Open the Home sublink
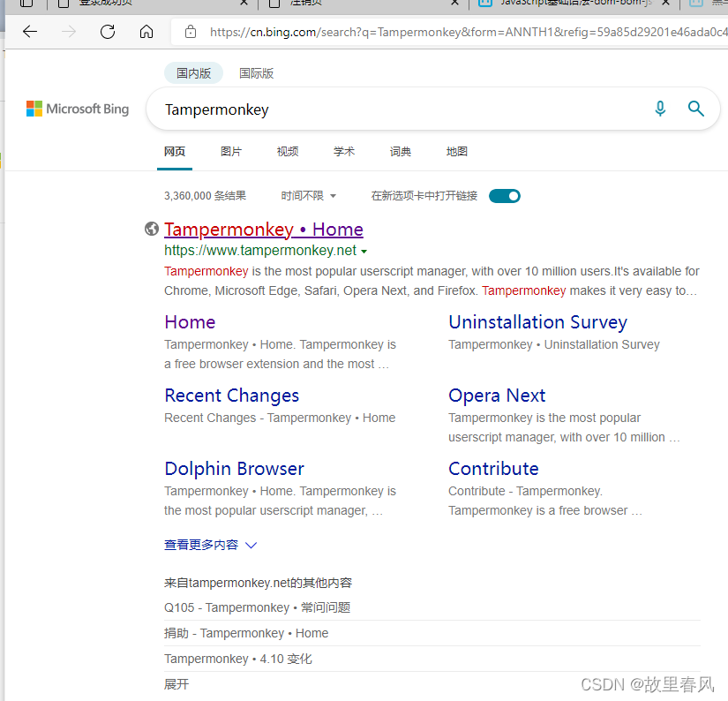Image resolution: width=728 pixels, height=701 pixels. pos(190,322)
